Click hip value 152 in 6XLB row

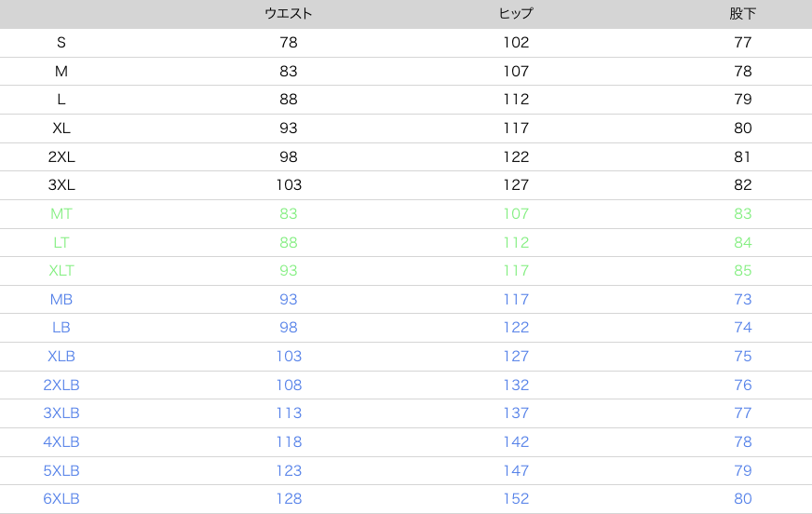point(516,499)
